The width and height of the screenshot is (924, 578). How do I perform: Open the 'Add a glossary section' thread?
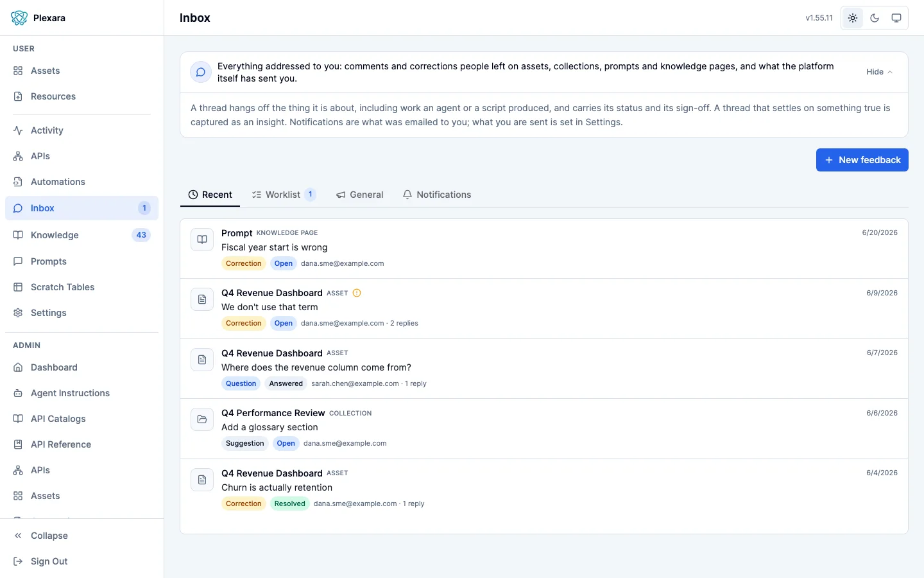coord(544,429)
